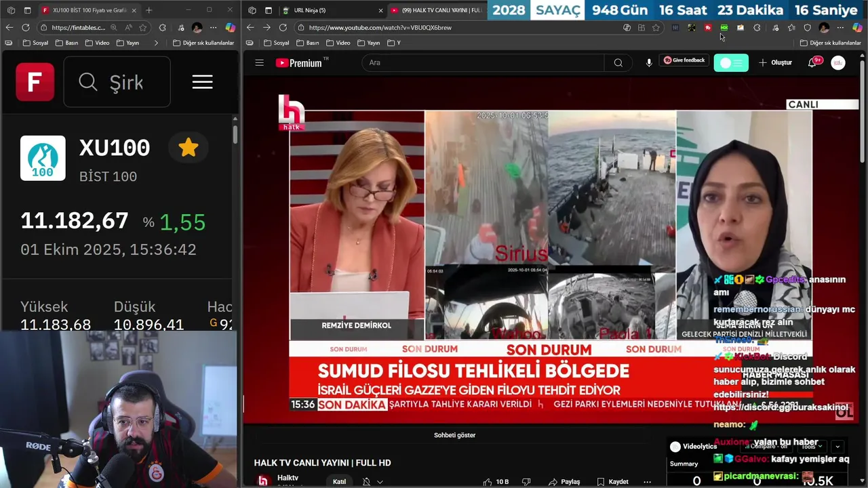
Task: Like the video showing 10 B
Action: point(496,481)
